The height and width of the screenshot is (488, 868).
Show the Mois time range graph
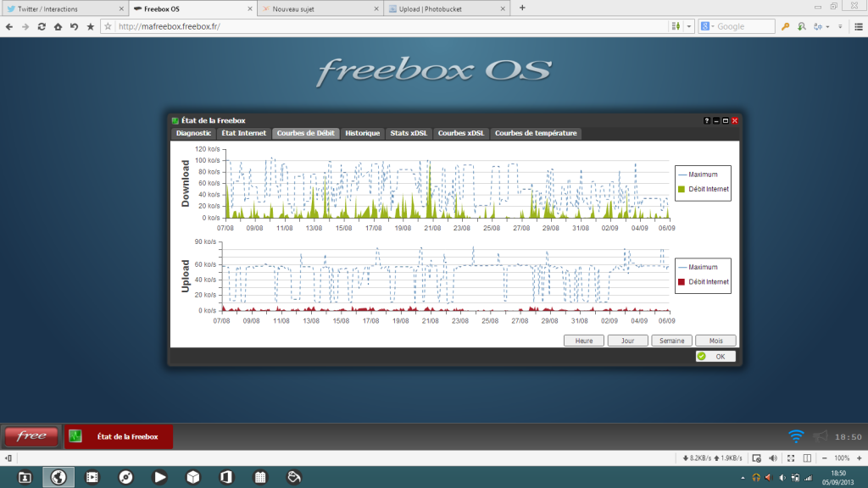(x=715, y=341)
